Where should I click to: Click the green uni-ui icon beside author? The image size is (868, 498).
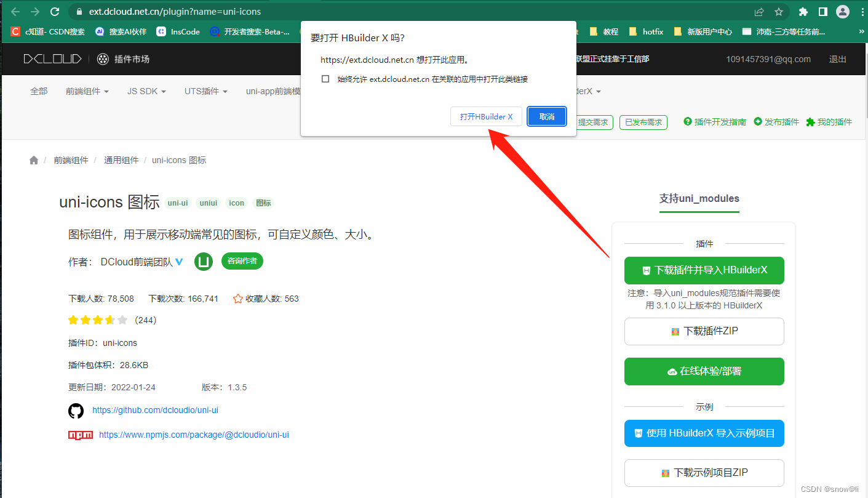pyautogui.click(x=203, y=261)
